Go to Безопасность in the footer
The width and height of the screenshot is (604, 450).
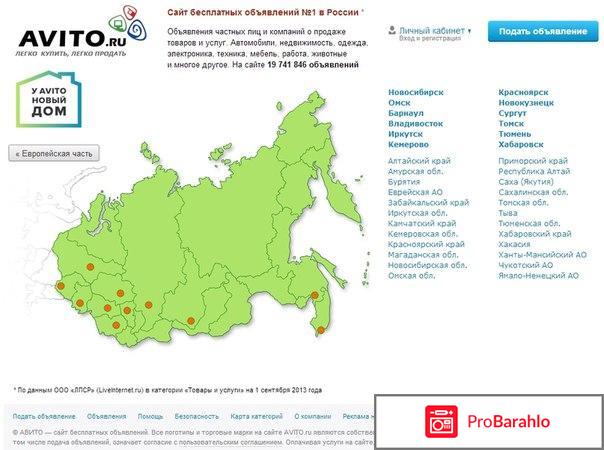click(x=195, y=416)
